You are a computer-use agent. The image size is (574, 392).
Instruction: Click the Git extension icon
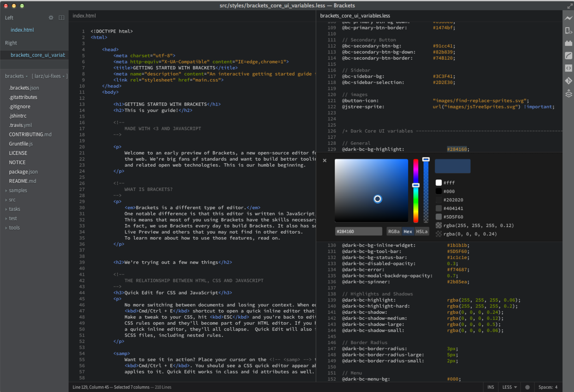(x=569, y=81)
